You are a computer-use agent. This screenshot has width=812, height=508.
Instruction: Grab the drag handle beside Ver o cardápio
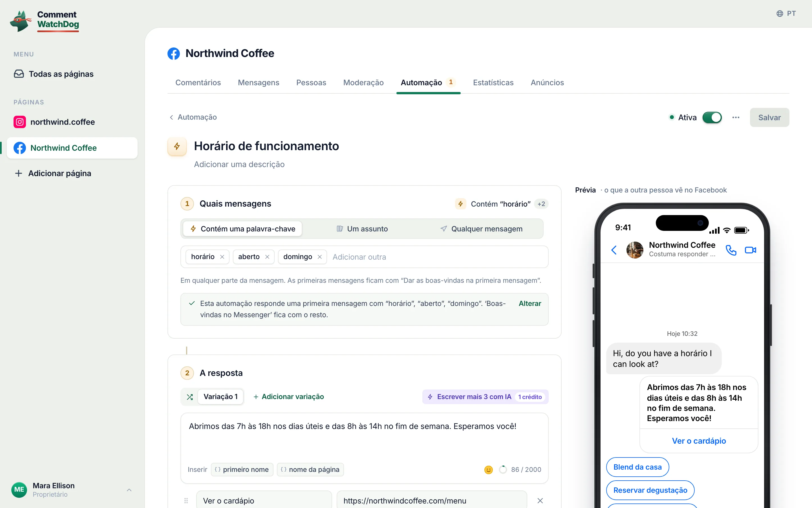pos(186,501)
